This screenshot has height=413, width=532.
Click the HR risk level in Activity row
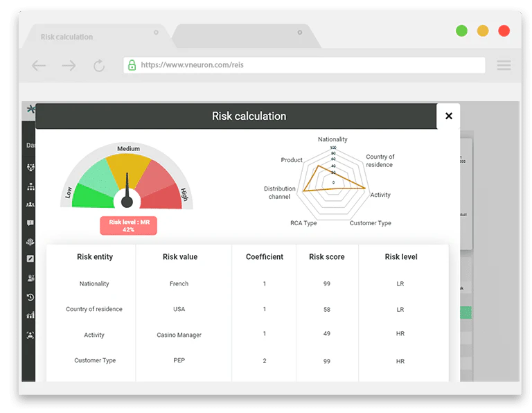click(x=400, y=333)
